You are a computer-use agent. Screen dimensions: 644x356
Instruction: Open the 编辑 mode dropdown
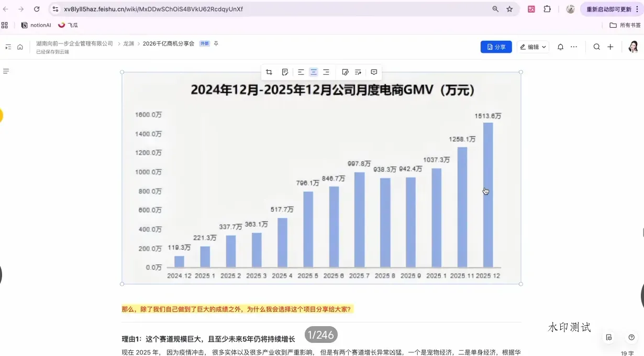coord(532,47)
